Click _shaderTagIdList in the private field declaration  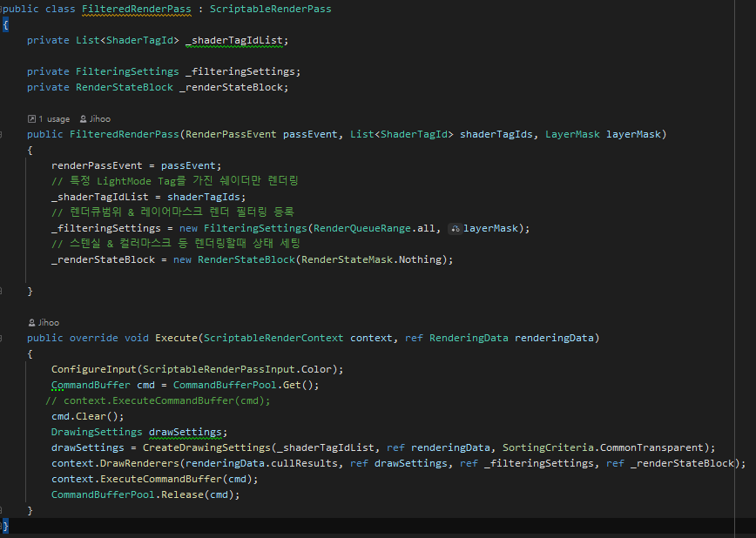click(x=234, y=41)
